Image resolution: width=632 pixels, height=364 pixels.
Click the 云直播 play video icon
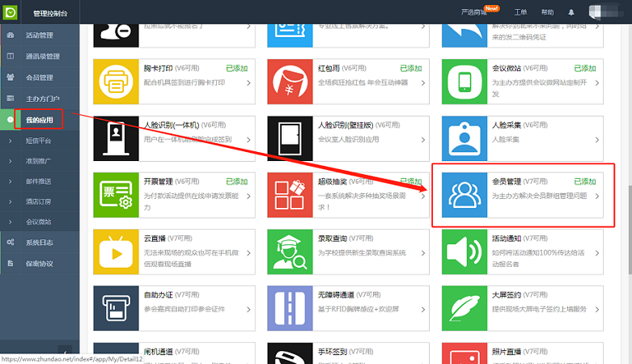click(117, 252)
